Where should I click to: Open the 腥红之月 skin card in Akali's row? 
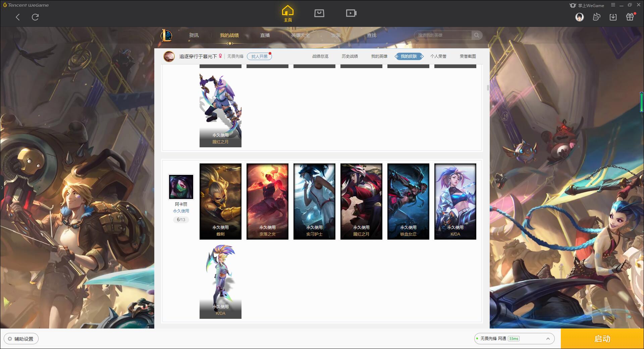[x=361, y=201]
